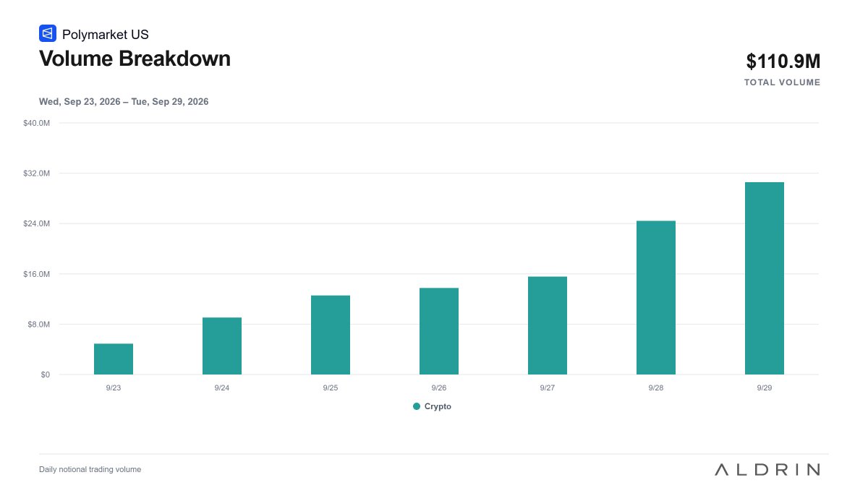868x488 pixels.
Task: Click the 9/23 x-axis date label
Action: point(114,388)
